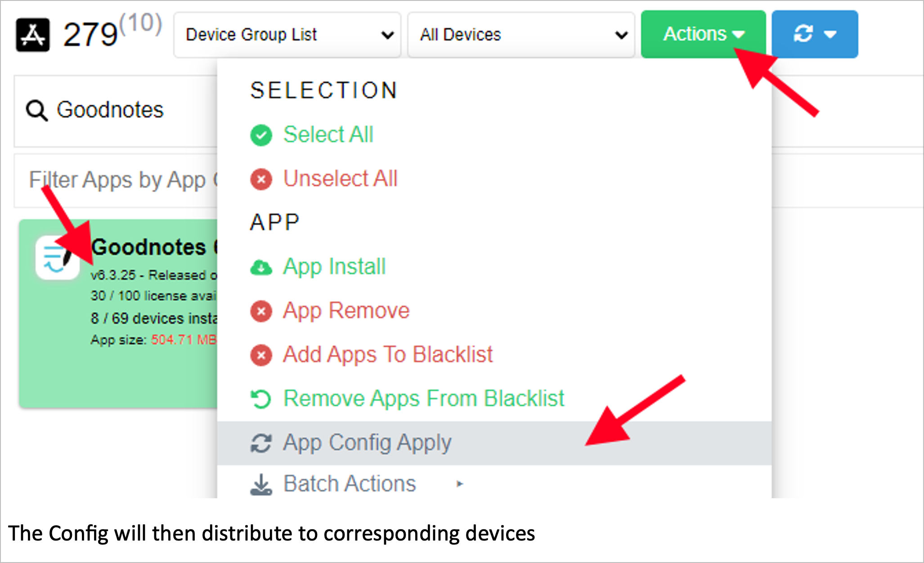Focus the Filter Apps by App field
The image size is (924, 563).
point(117,180)
